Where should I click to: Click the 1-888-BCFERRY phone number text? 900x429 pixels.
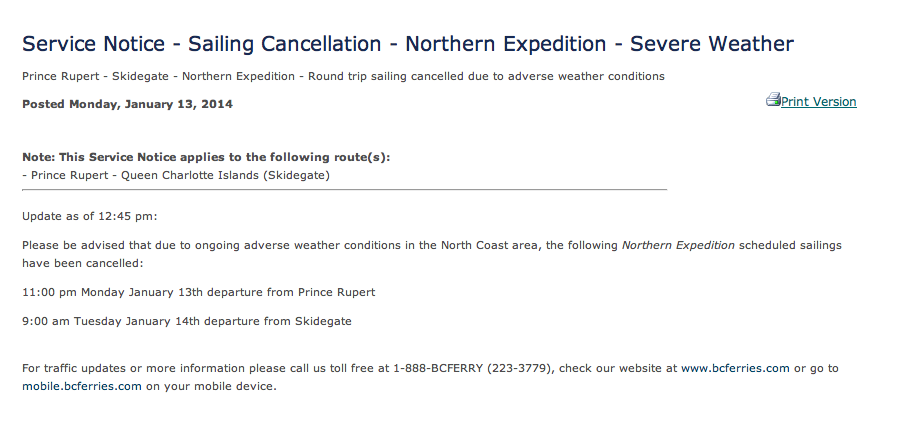click(x=473, y=368)
